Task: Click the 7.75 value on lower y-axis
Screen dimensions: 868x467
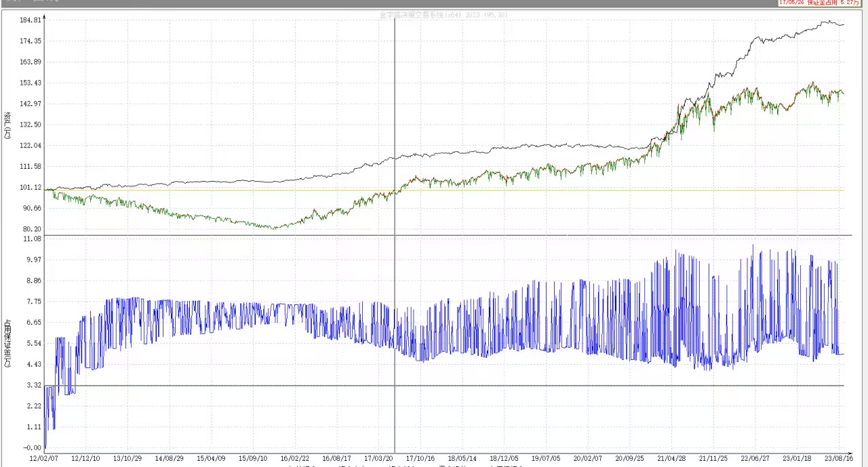Action: click(x=33, y=302)
